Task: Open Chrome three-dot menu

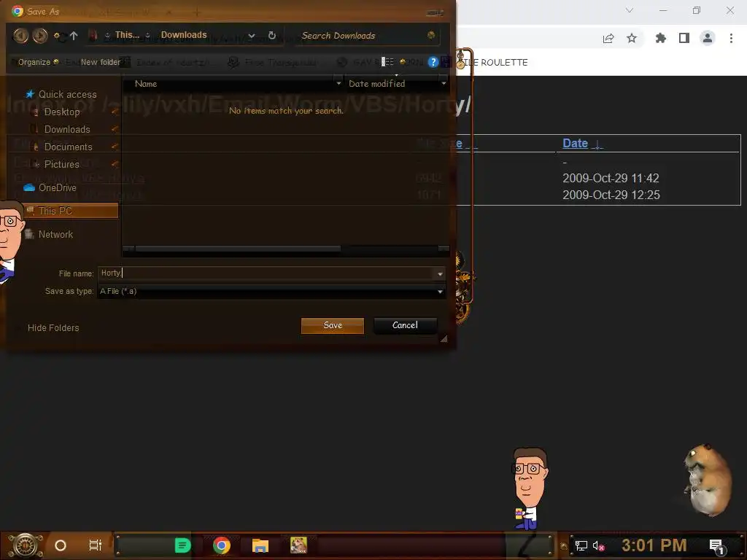Action: (x=731, y=38)
